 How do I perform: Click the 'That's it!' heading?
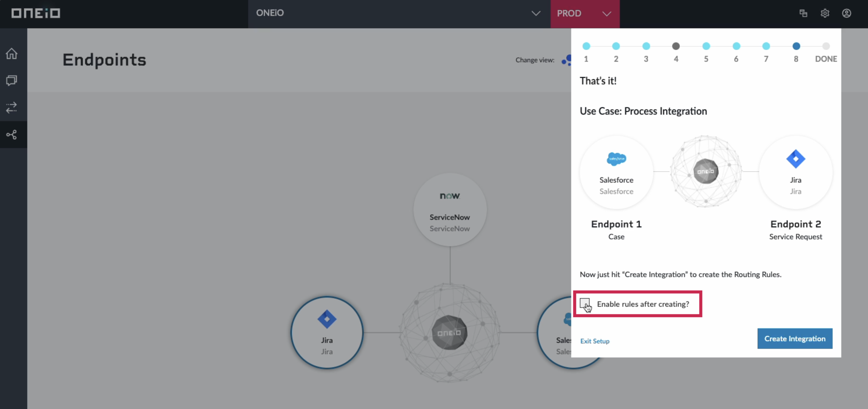[x=598, y=81]
